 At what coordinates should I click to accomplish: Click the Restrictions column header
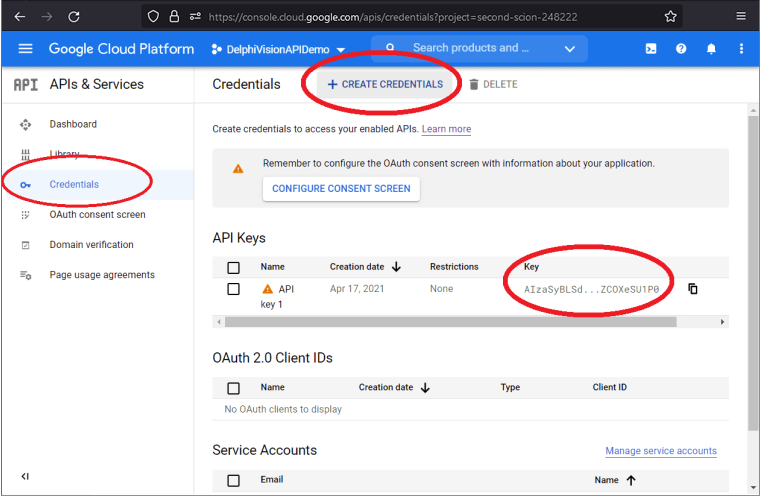454,267
